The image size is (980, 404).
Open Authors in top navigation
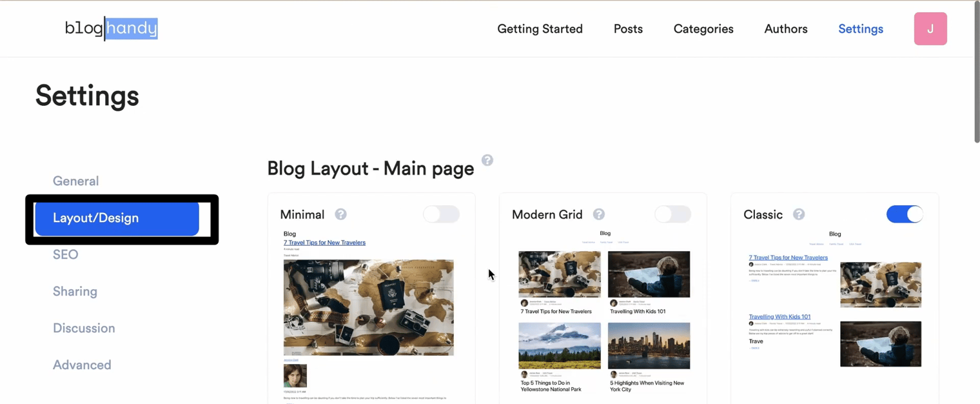[786, 29]
